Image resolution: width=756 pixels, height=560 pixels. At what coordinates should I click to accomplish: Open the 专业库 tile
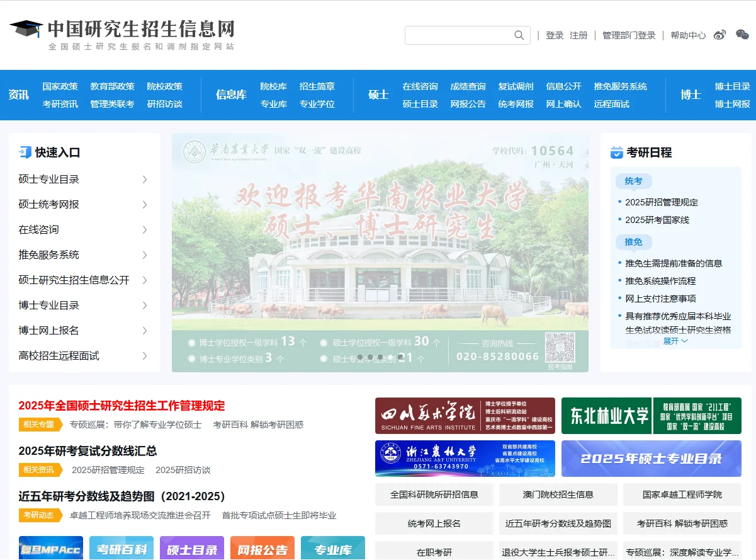point(333,549)
